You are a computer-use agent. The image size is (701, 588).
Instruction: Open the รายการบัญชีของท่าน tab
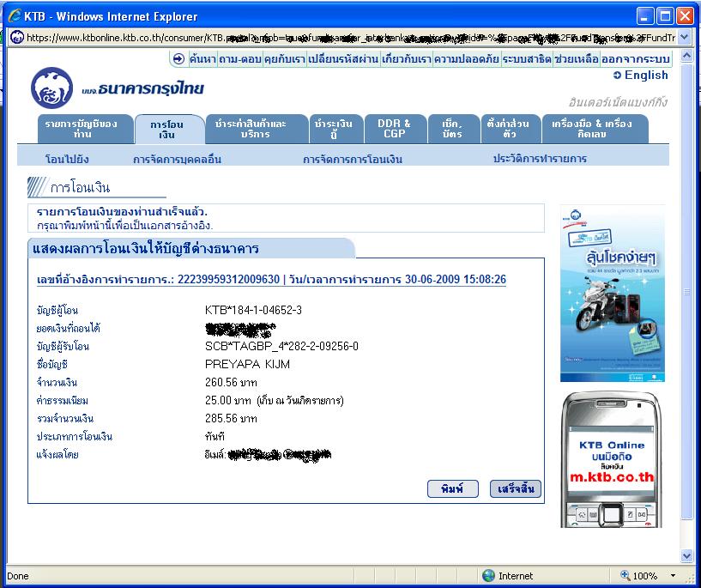[86, 129]
